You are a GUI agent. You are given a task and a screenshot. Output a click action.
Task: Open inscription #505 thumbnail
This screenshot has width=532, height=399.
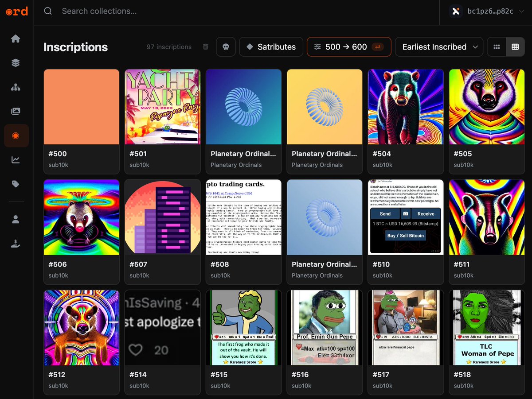(487, 107)
